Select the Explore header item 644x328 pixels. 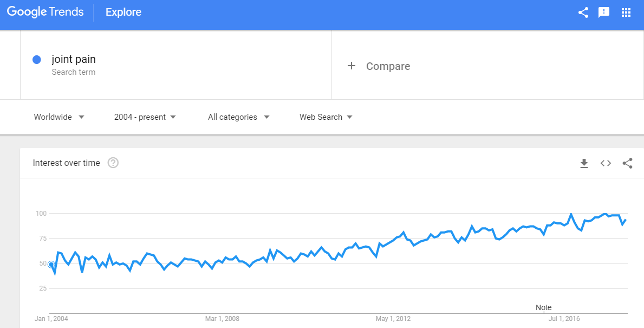pyautogui.click(x=123, y=12)
